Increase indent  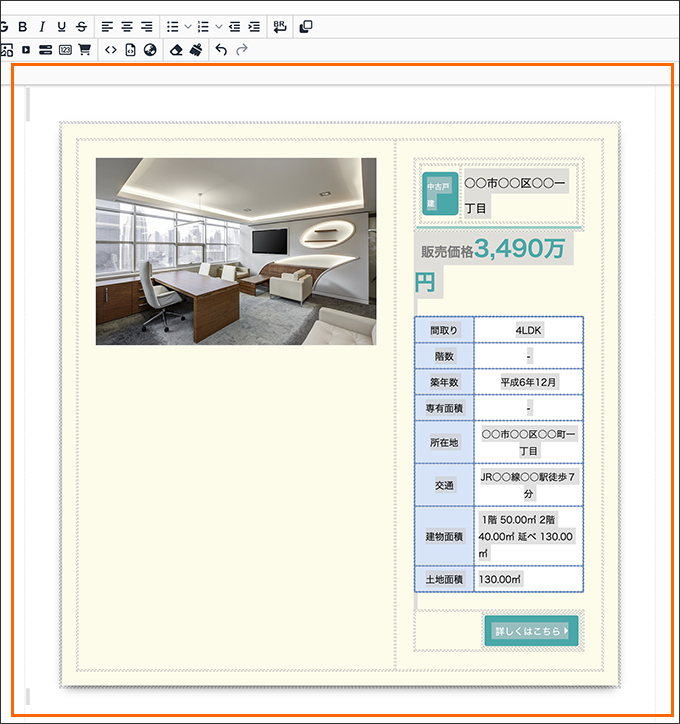point(254,27)
